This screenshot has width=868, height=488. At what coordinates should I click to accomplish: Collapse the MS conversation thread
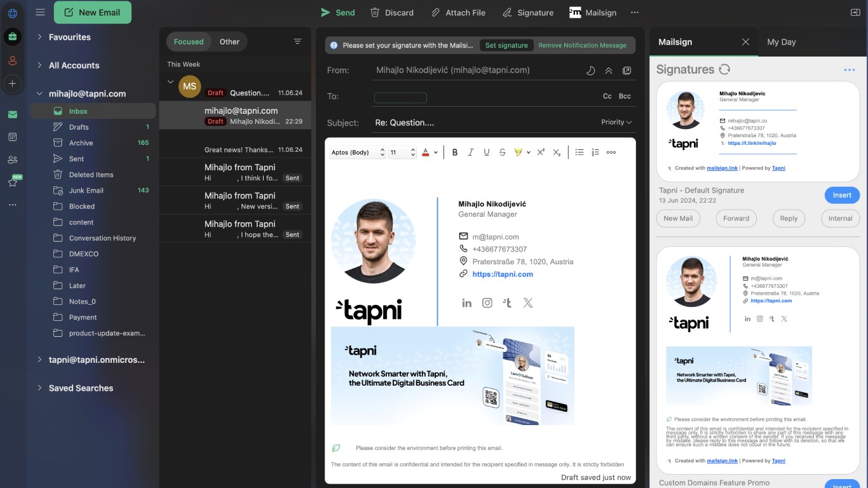point(170,81)
